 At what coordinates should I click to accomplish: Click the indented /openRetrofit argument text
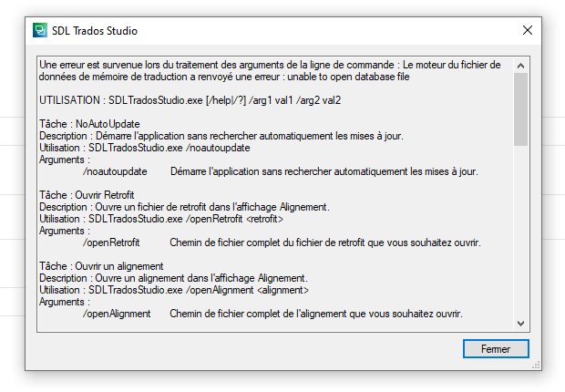tap(113, 242)
